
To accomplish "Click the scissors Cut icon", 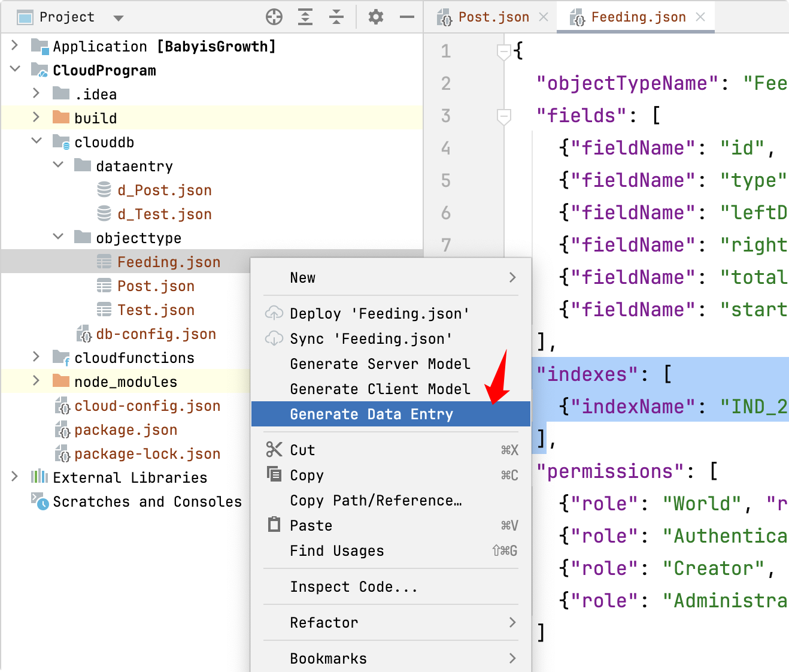I will point(274,449).
